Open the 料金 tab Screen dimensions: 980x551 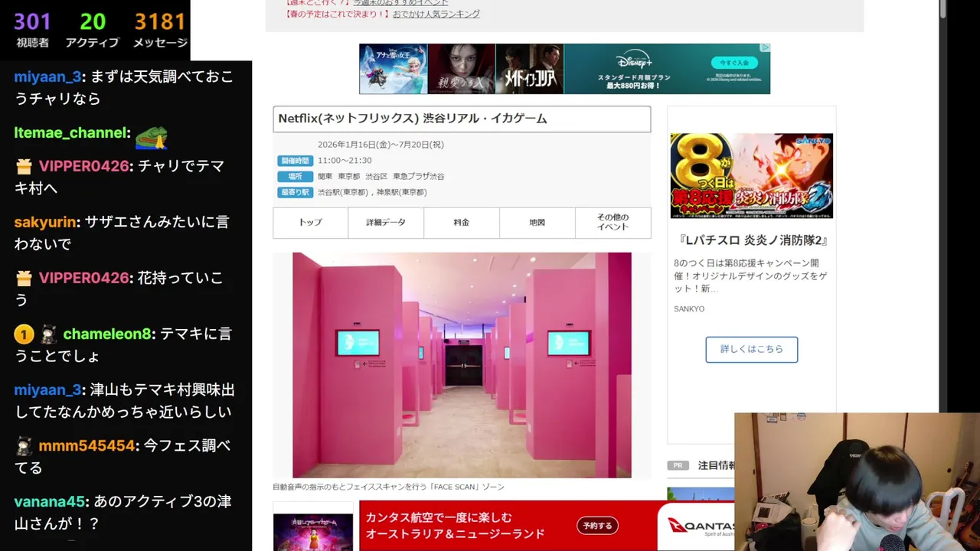click(x=461, y=223)
